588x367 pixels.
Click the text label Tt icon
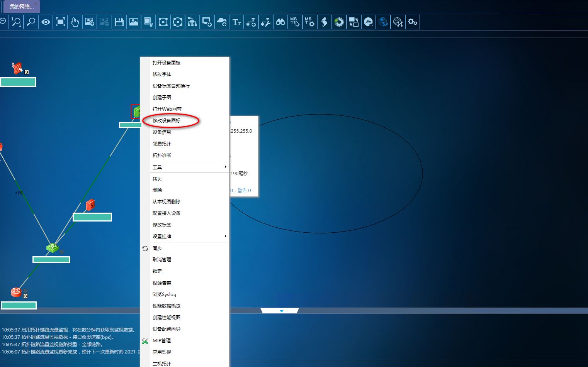coord(236,22)
